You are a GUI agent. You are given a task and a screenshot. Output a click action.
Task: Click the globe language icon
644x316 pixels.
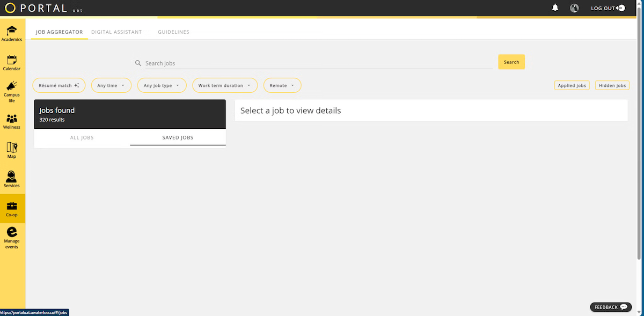tap(574, 8)
